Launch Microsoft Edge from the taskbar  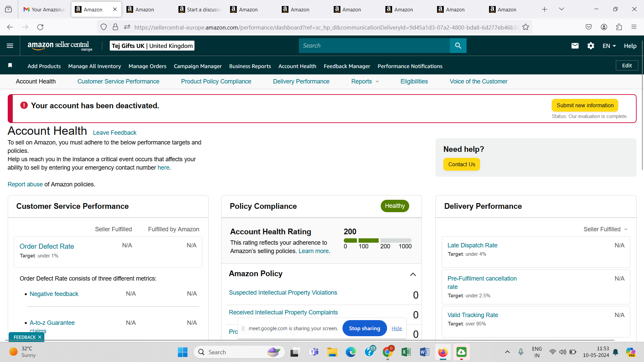(x=351, y=352)
